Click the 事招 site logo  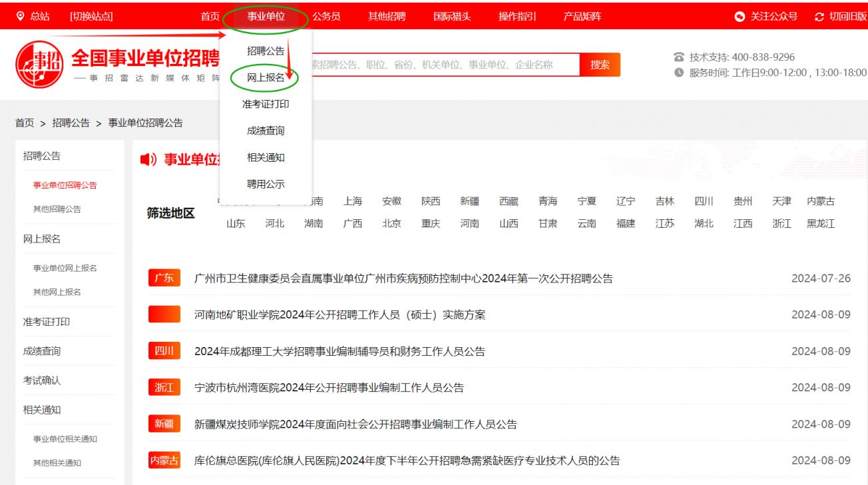coord(38,63)
